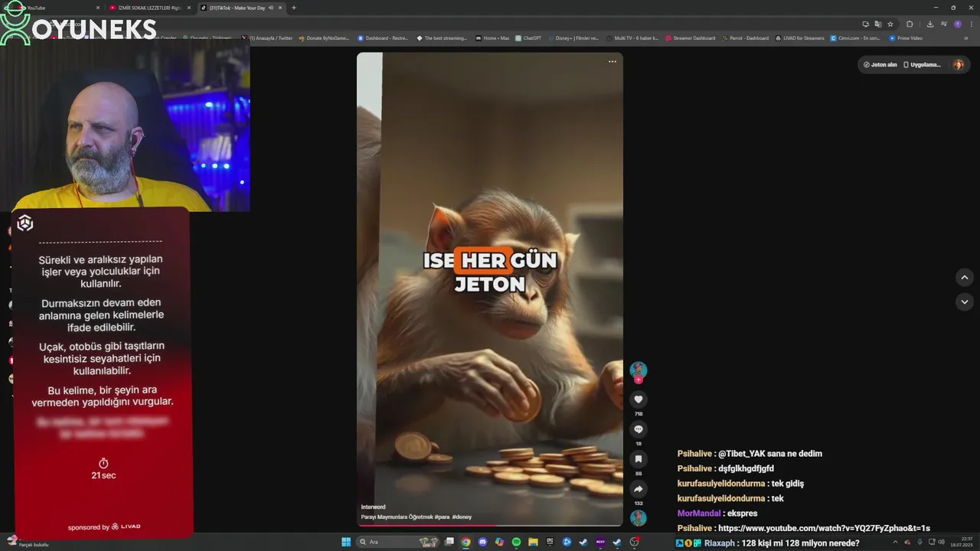The height and width of the screenshot is (551, 980).
Task: Click the taskbar Ara search box
Action: (398, 542)
